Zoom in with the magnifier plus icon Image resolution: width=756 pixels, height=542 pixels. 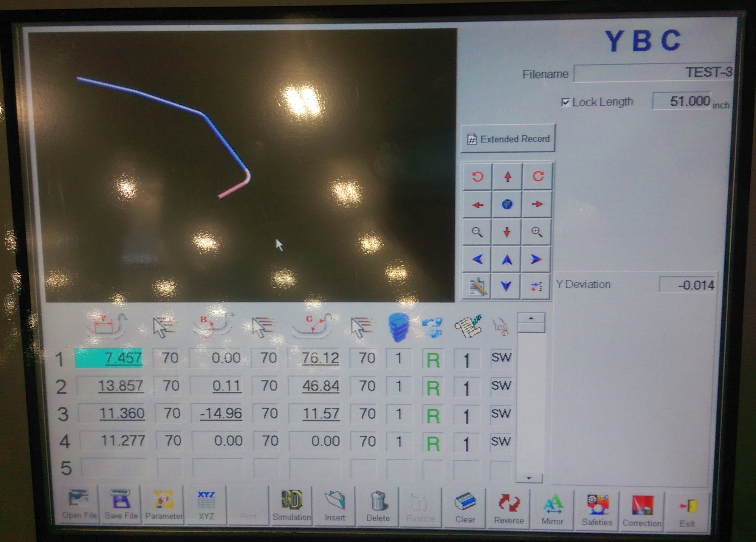pos(536,231)
